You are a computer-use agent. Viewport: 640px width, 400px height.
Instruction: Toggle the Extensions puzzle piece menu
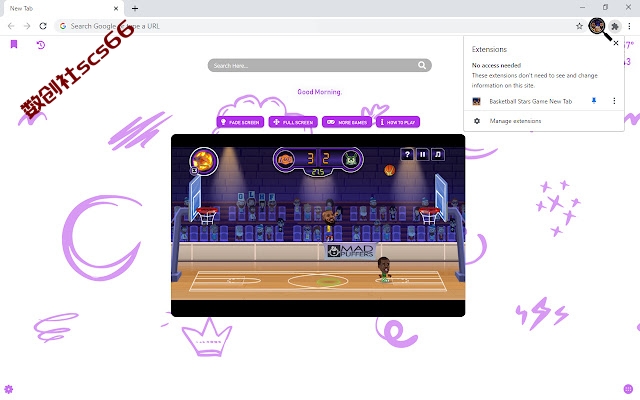click(x=615, y=26)
